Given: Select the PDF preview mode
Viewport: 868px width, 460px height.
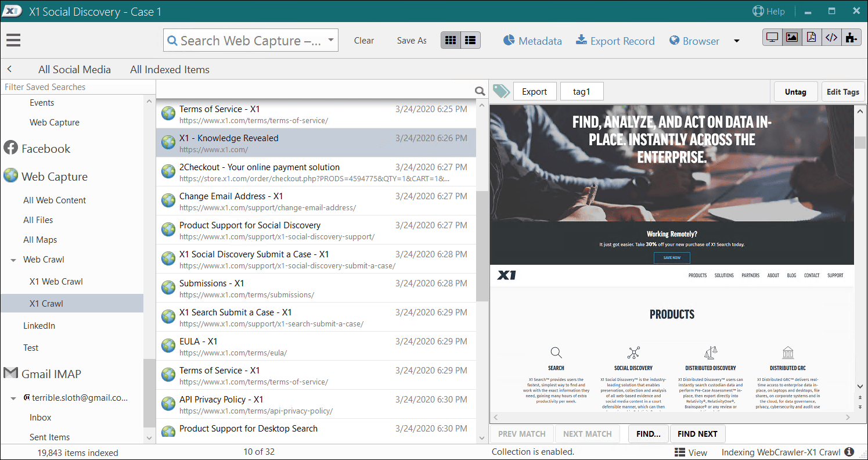Looking at the screenshot, I should pos(812,37).
